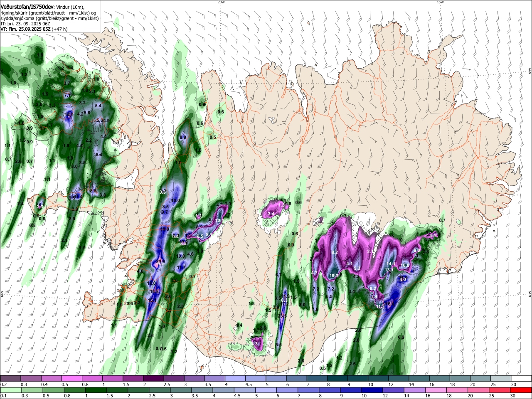Screen dimensions: 532x399
Task: Click the 9.7 value on the map
Action: click(165, 212)
